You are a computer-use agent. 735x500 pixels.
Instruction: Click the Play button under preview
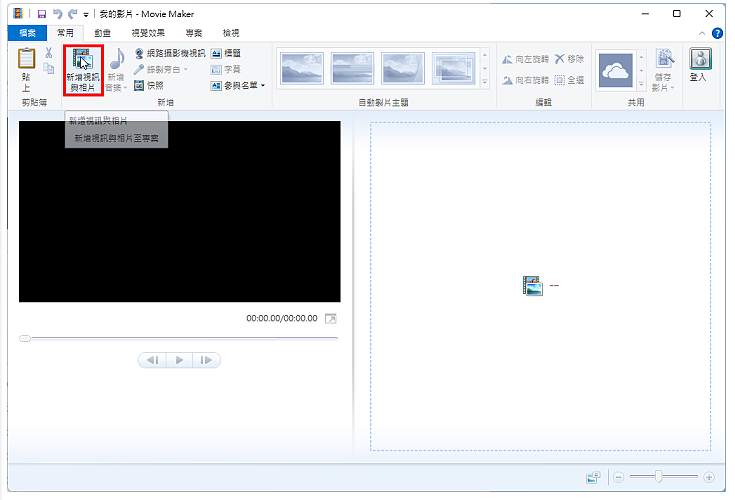[179, 360]
